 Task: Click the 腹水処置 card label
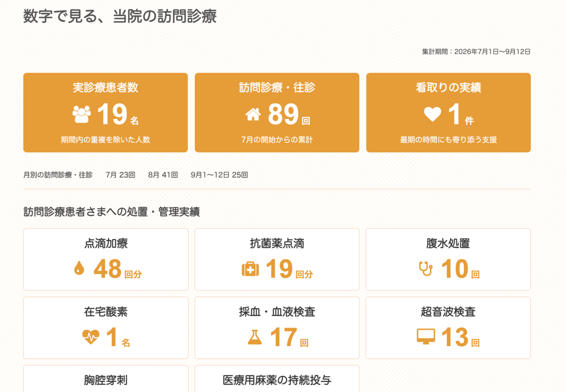[448, 243]
